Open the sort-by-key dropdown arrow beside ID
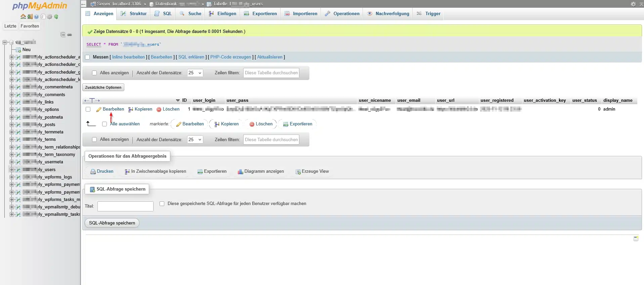This screenshot has width=644, height=285. coord(178,100)
